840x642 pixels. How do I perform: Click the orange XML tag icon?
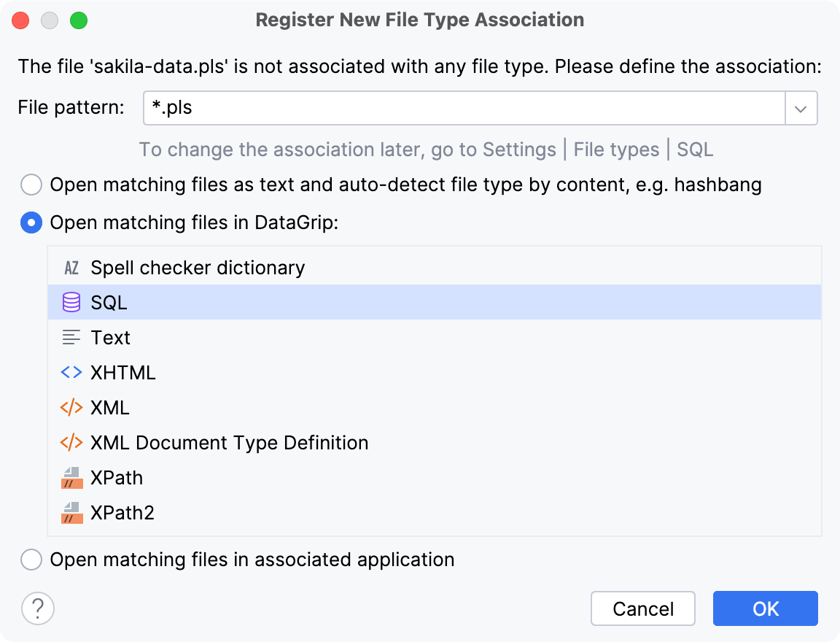point(71,407)
